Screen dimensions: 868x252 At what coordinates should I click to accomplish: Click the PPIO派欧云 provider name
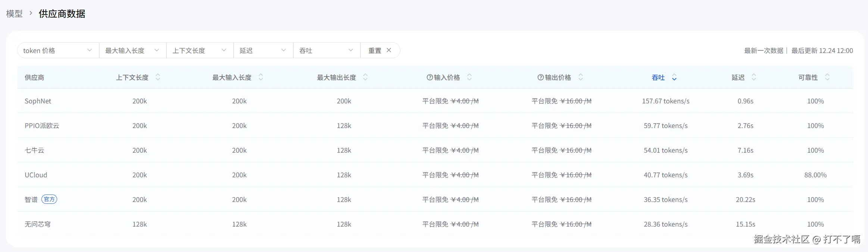[x=42, y=126]
